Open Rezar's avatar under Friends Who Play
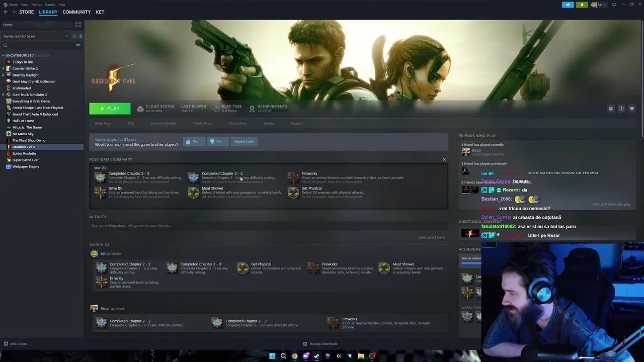The height and width of the screenshot is (362, 644). pyautogui.click(x=466, y=152)
